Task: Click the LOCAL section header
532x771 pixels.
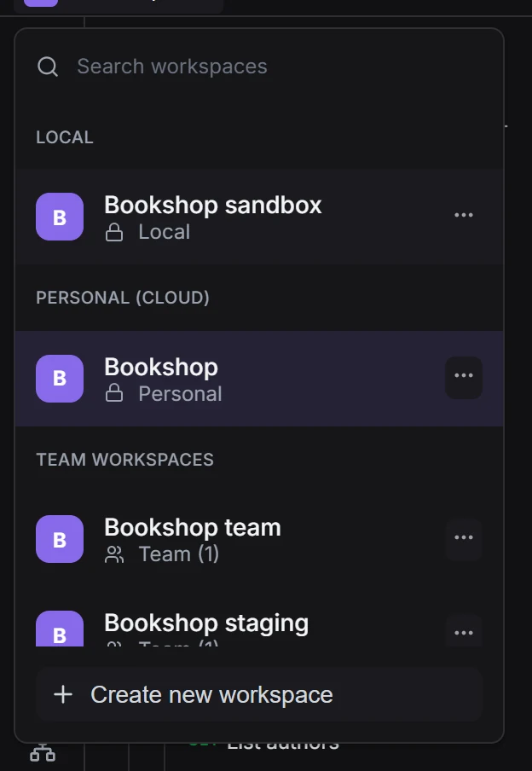Action: pyautogui.click(x=65, y=137)
